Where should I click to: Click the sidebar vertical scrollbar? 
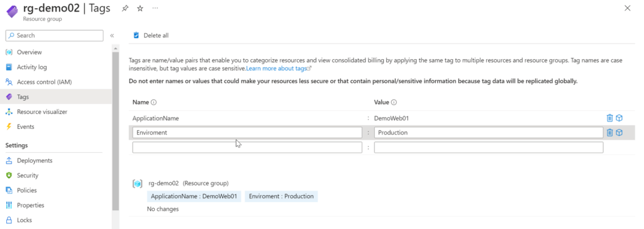point(116,131)
